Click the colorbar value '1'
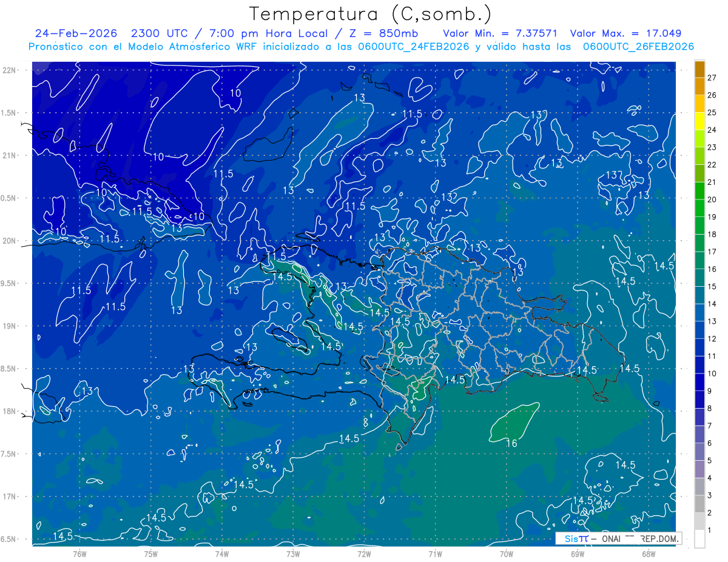This screenshot has height=562, width=728. [x=710, y=530]
